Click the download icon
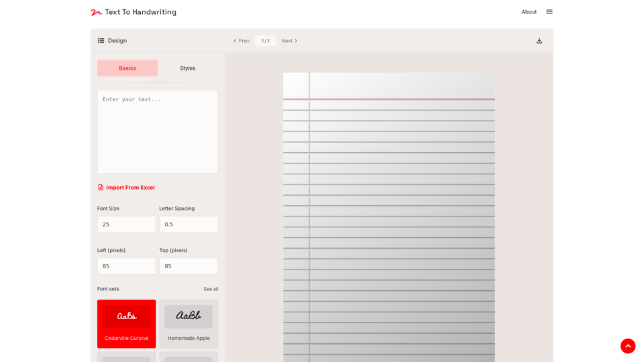The height and width of the screenshot is (362, 644). tap(539, 41)
